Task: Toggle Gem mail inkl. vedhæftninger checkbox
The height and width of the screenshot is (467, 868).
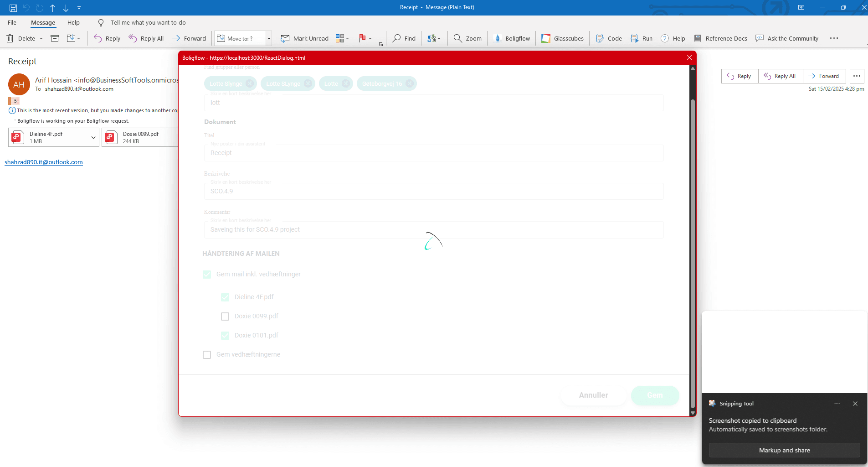Action: 207,275
